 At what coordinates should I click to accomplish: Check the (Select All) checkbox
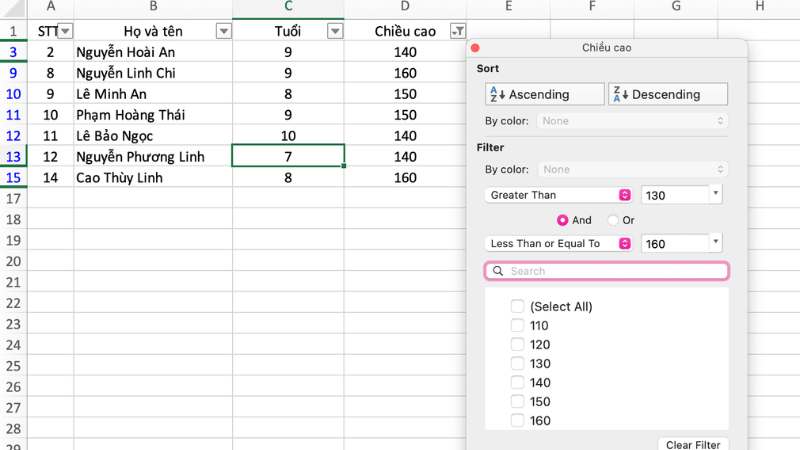point(517,306)
